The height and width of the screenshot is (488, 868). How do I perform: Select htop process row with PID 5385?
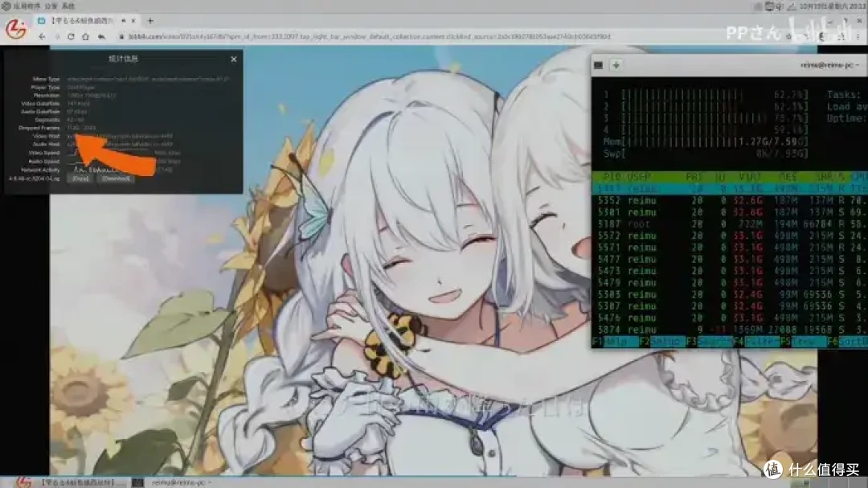(x=730, y=294)
